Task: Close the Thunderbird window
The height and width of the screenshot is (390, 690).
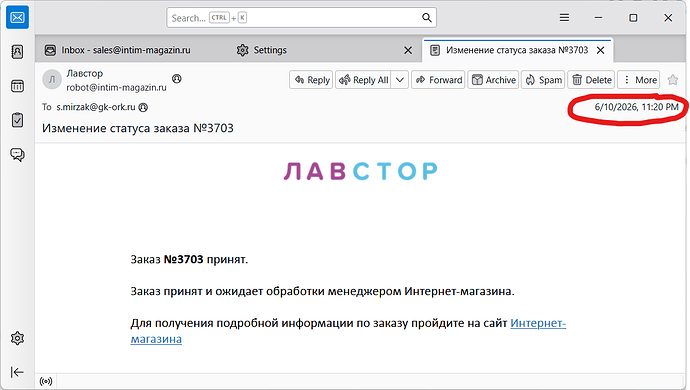Action: pos(668,18)
